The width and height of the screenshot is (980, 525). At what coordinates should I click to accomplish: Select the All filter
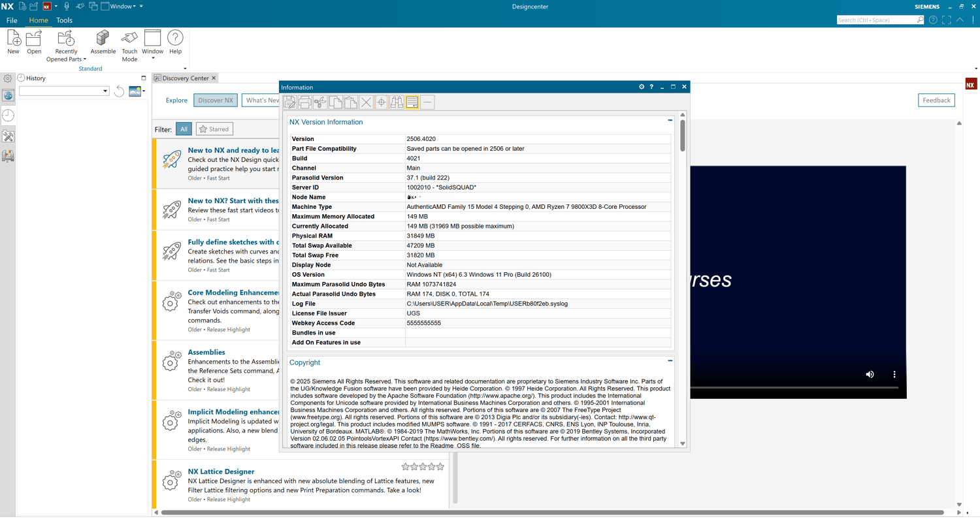[184, 129]
